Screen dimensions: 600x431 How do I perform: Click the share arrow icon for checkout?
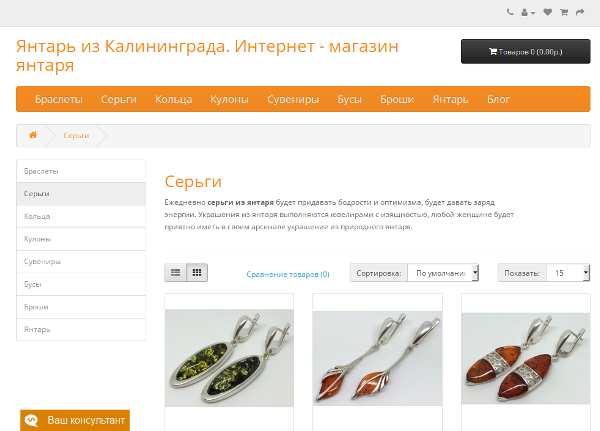[x=580, y=12]
